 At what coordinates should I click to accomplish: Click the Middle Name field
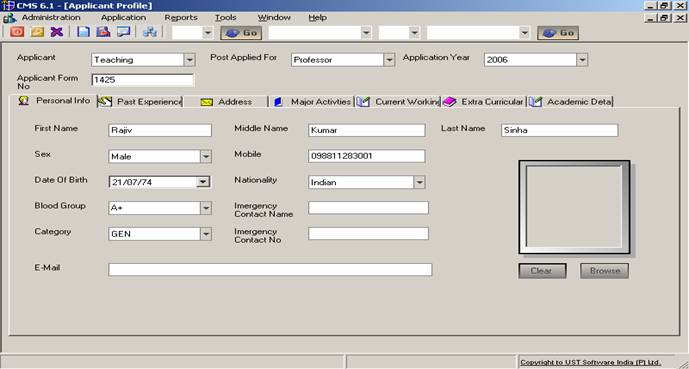(x=366, y=130)
